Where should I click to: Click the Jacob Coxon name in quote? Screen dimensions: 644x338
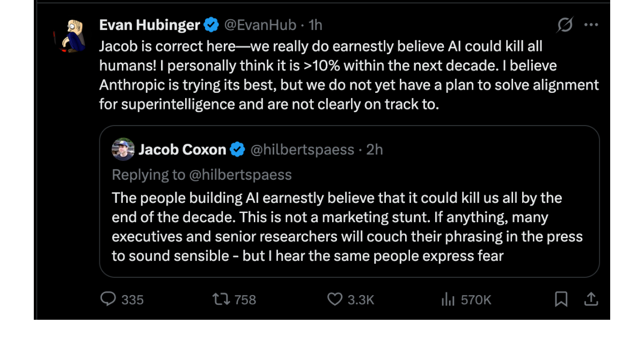click(182, 149)
